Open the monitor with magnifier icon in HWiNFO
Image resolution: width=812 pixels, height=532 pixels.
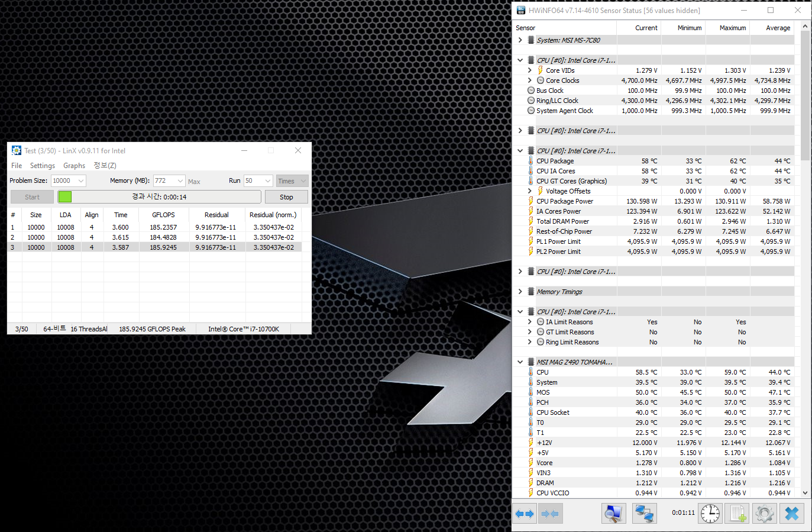[614, 514]
